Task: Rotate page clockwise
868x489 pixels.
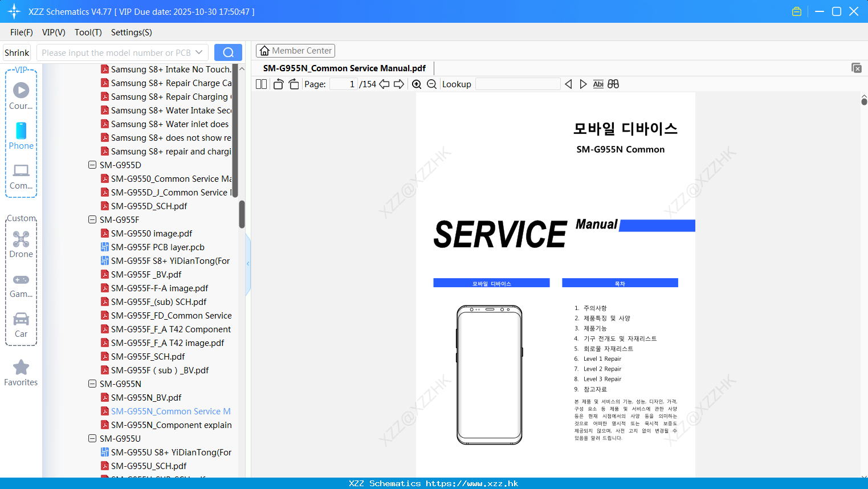Action: [x=294, y=84]
